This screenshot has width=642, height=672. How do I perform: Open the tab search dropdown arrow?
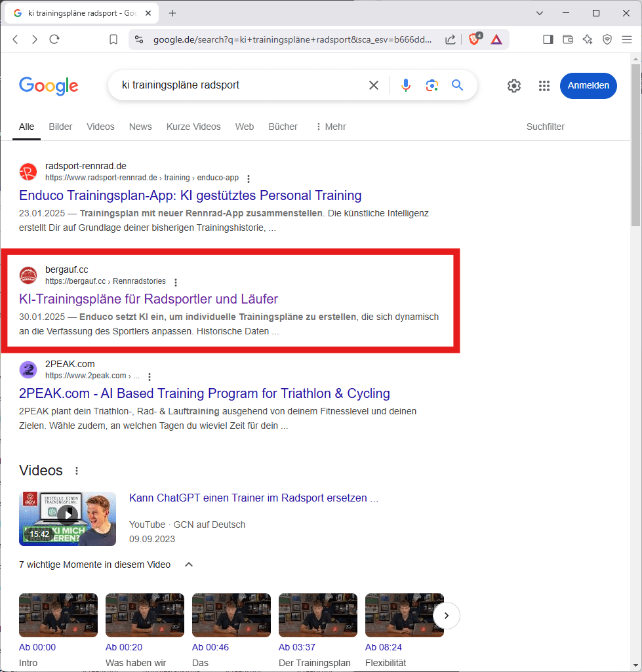point(540,13)
